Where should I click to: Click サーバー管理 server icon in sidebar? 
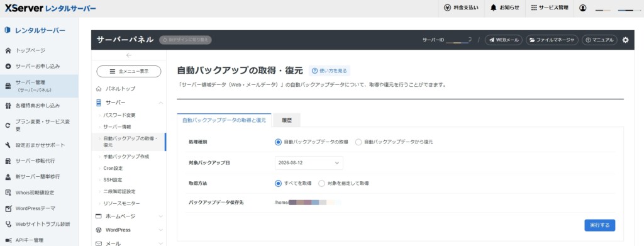(8, 86)
